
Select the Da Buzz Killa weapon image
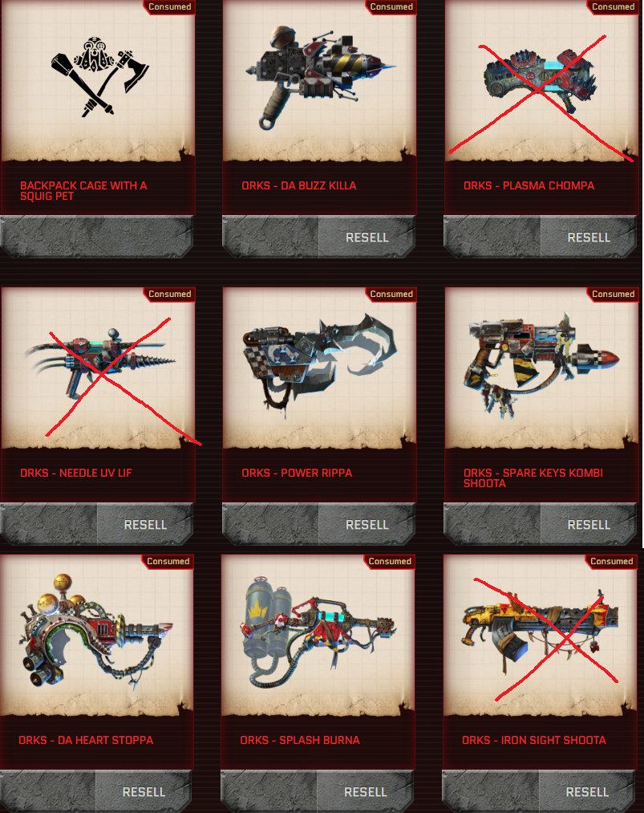click(320, 77)
